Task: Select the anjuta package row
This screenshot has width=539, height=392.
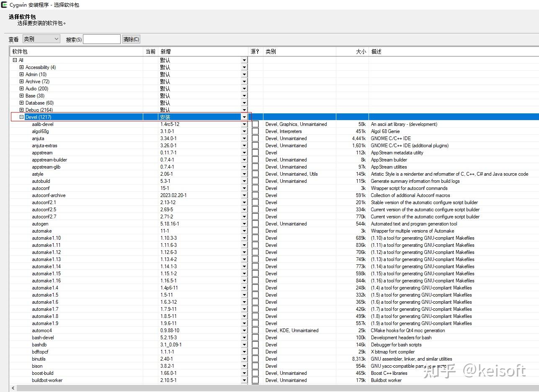Action: (x=274, y=138)
